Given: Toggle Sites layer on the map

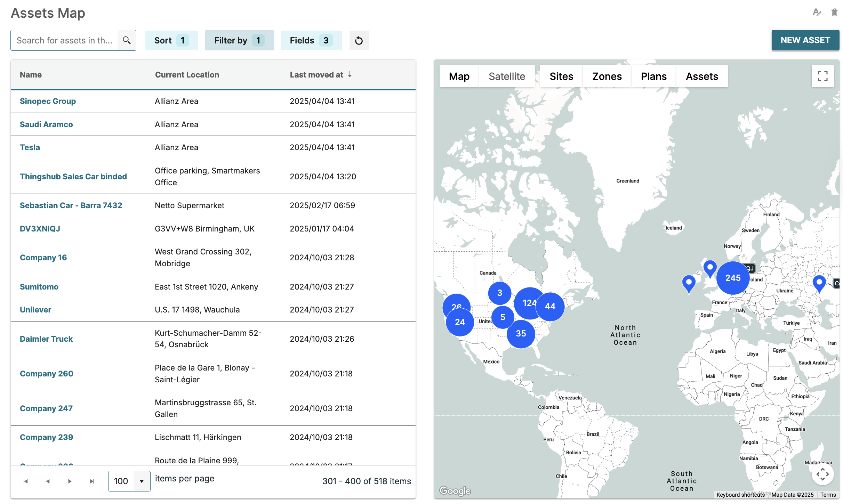Looking at the screenshot, I should coord(561,76).
